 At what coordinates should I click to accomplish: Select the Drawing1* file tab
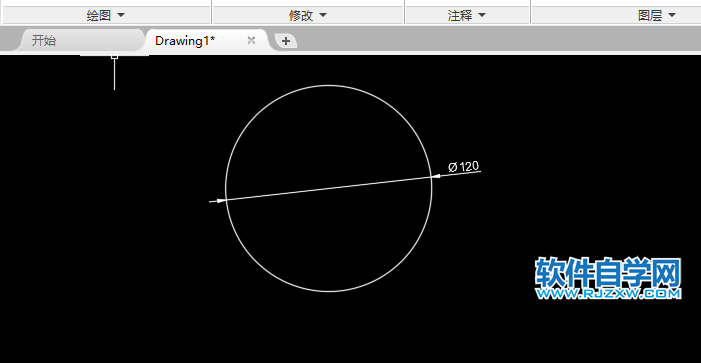(185, 41)
